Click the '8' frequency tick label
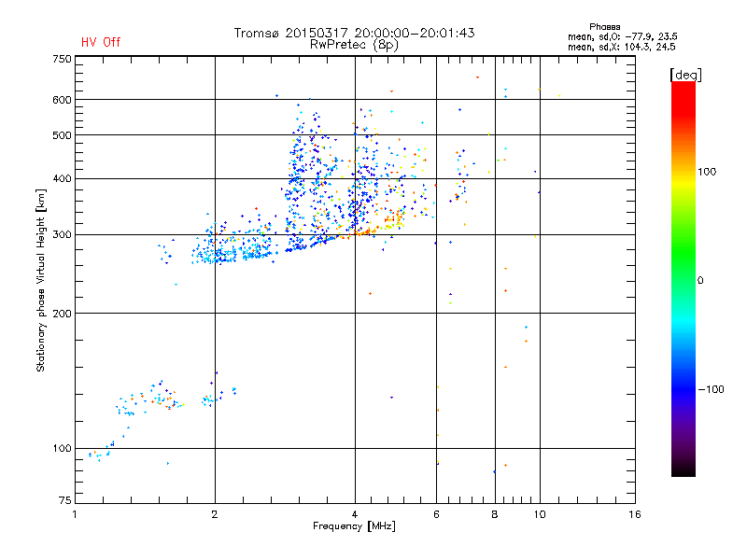The image size is (747, 560). pyautogui.click(x=495, y=514)
